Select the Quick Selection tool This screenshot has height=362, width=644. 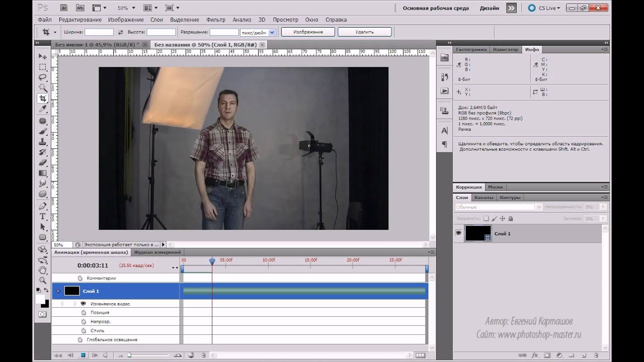pyautogui.click(x=43, y=88)
